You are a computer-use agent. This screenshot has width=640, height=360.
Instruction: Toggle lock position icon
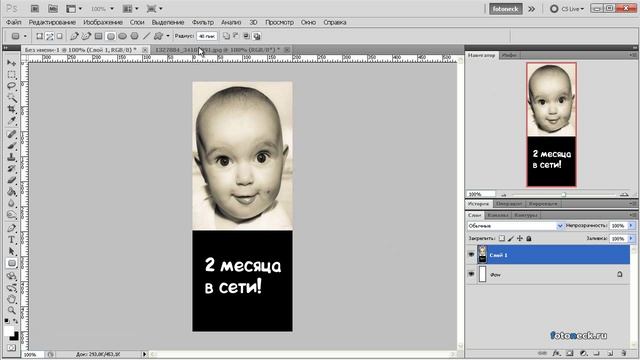click(520, 238)
